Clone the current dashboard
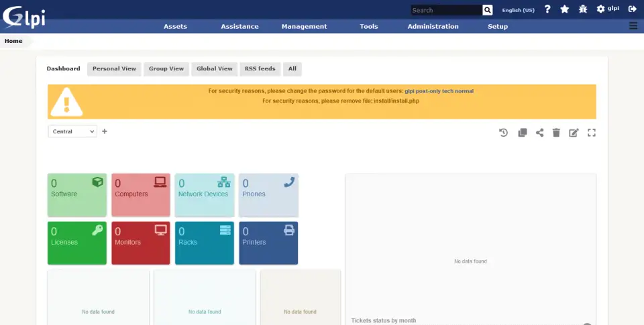Image resolution: width=644 pixels, height=325 pixels. click(x=522, y=133)
